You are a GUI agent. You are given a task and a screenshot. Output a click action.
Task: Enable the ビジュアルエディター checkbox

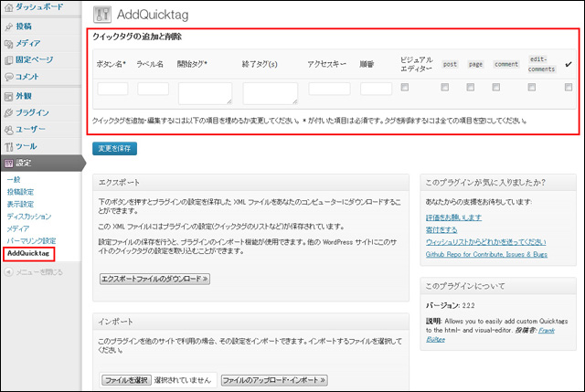click(x=404, y=88)
